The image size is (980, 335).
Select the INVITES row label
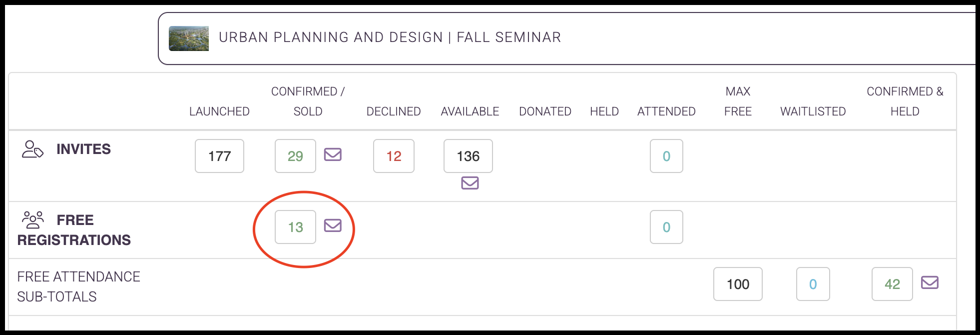tap(83, 149)
